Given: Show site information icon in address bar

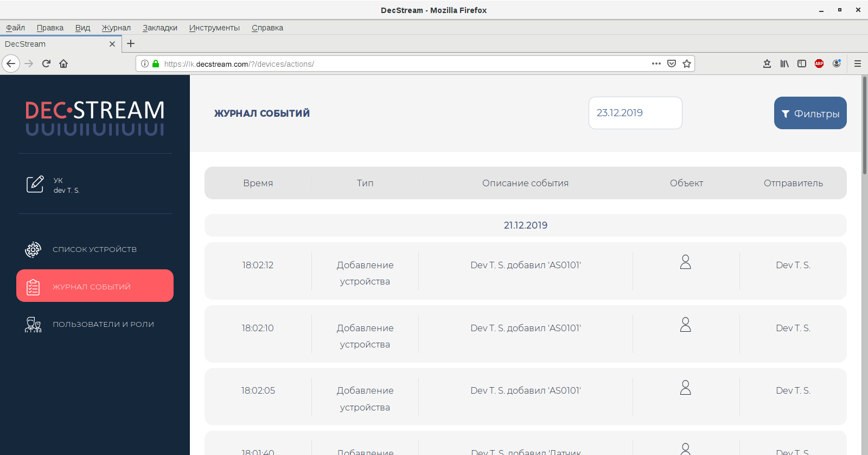Looking at the screenshot, I should pyautogui.click(x=145, y=64).
